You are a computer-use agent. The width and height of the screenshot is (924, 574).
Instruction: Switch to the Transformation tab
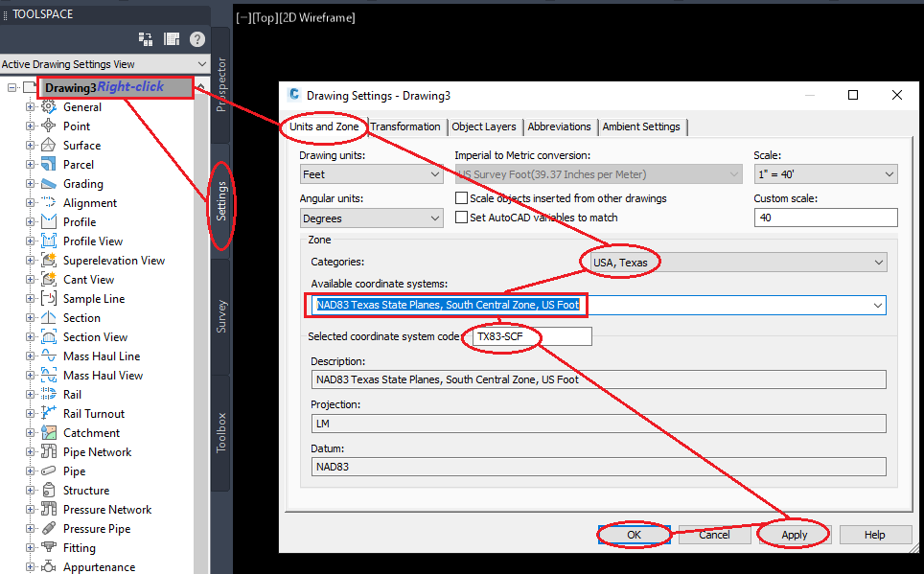[404, 126]
